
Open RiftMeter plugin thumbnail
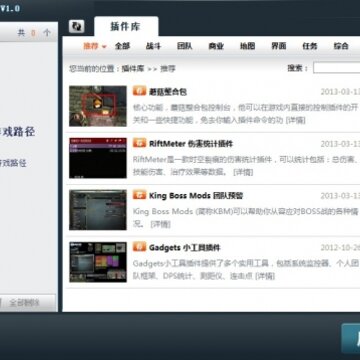(98, 158)
